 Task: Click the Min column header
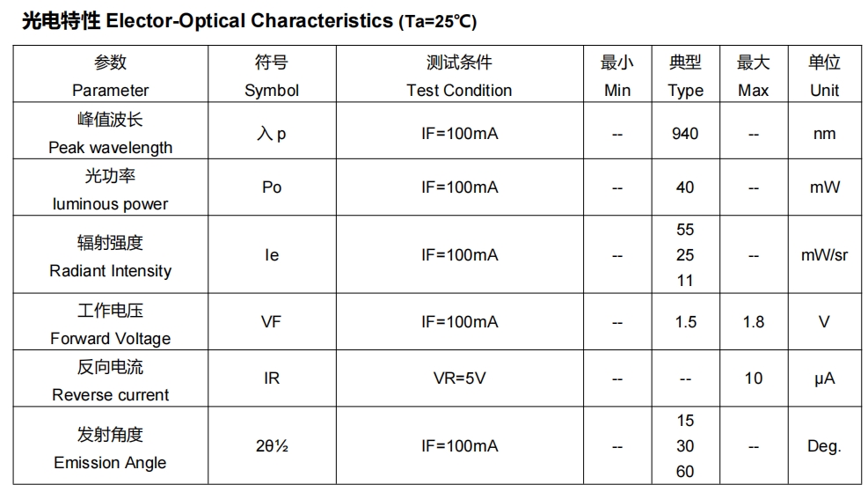tap(617, 74)
